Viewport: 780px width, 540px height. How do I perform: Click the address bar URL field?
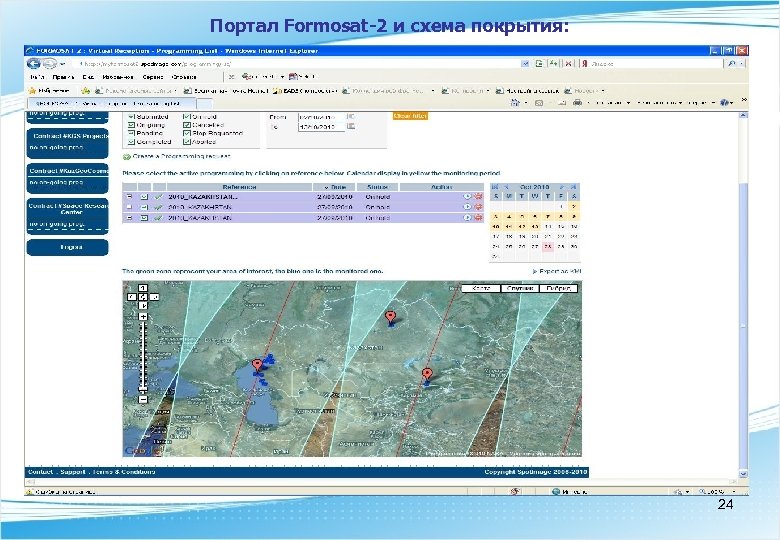click(x=298, y=64)
